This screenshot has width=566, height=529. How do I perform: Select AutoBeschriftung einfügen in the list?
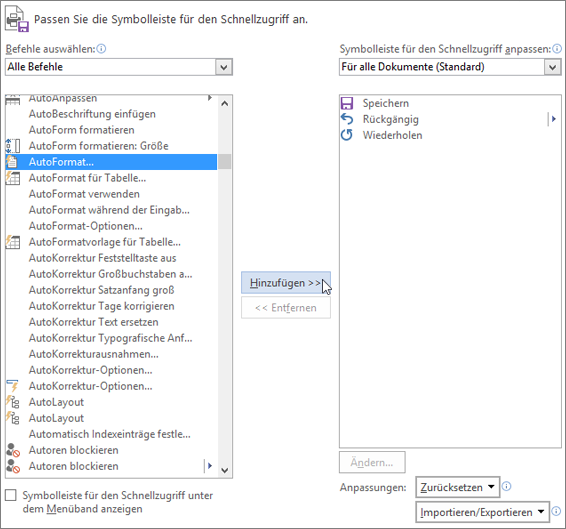pos(111,114)
